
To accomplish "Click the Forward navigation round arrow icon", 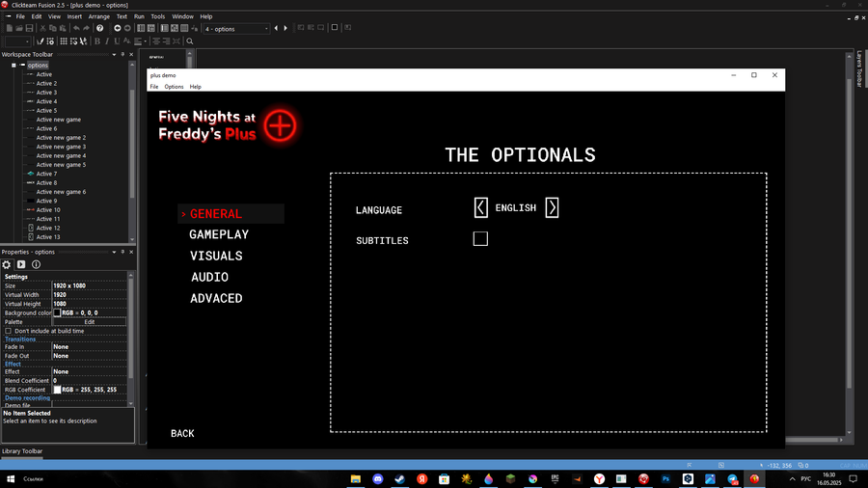I will [127, 28].
